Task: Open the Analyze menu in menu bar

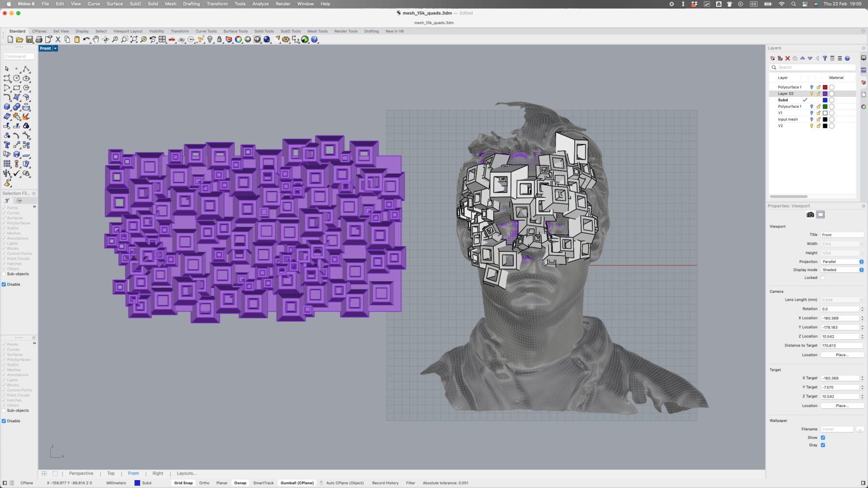Action: [x=260, y=4]
